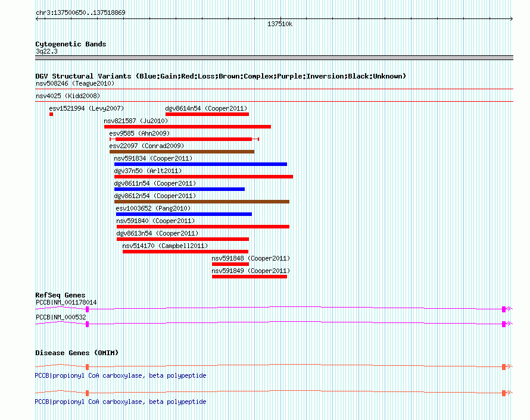This screenshot has height=420, width=530.
Task: Select the red nsv591840 (Cooper2011) bar
Action: click(203, 227)
